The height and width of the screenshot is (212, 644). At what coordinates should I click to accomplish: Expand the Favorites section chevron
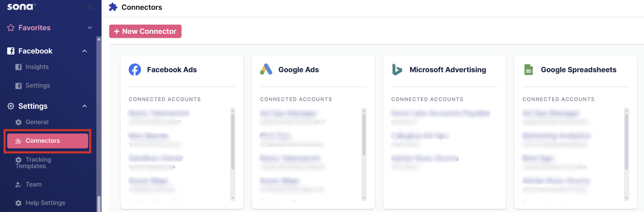point(90,28)
